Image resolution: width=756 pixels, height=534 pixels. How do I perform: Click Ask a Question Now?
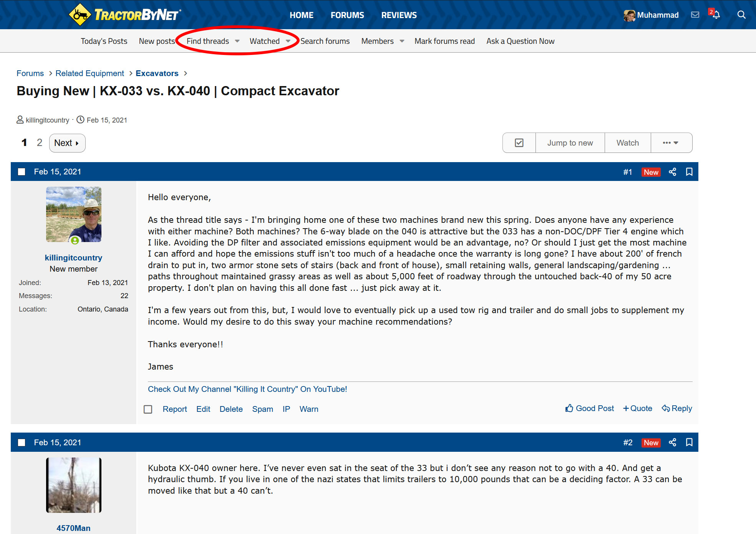coord(520,41)
